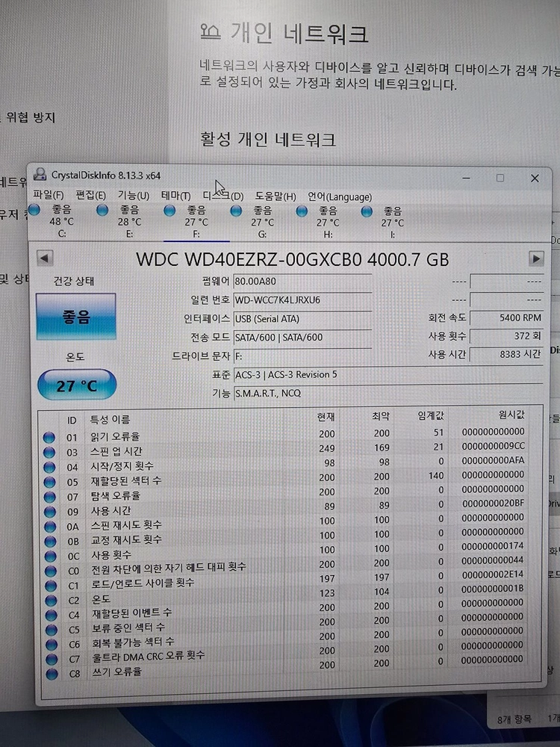The image size is (560, 747).
Task: Go to next disk with right arrow
Action: click(536, 258)
